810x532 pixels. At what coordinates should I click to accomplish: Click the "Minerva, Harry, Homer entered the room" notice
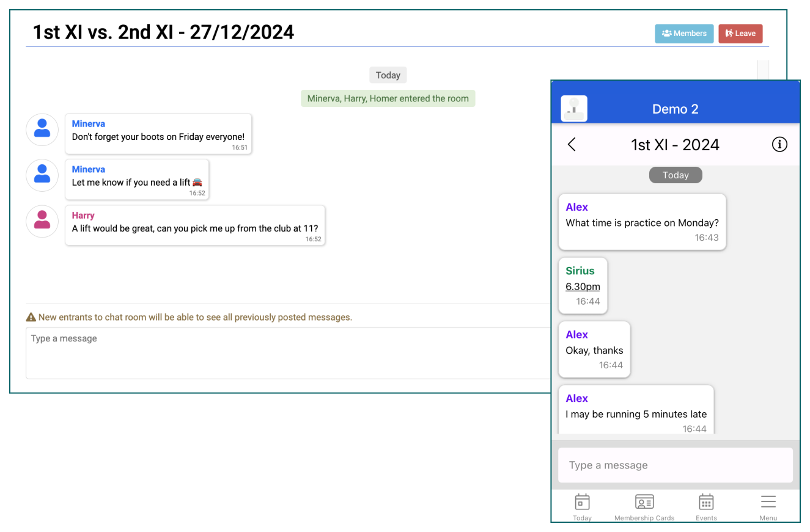click(x=388, y=98)
